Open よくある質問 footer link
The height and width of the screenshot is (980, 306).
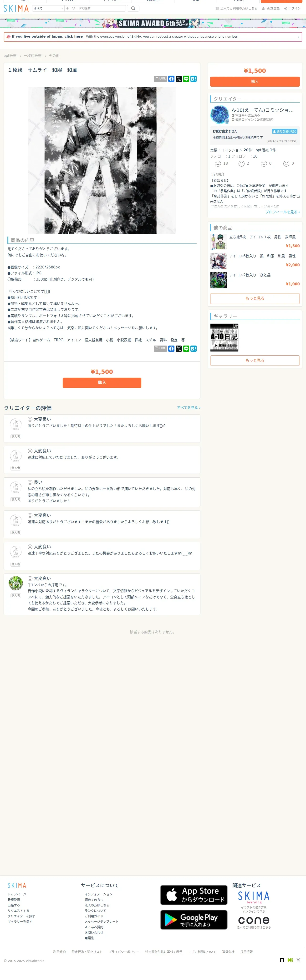94,927
